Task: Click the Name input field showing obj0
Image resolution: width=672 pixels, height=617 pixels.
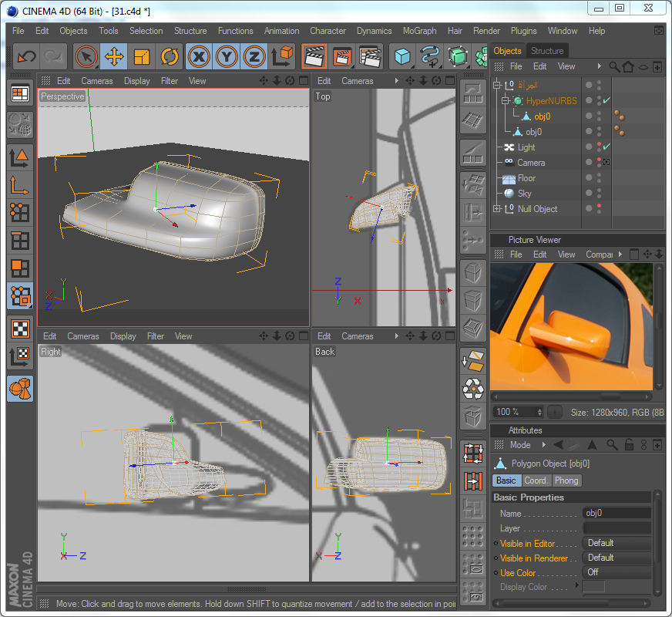Action: point(617,513)
